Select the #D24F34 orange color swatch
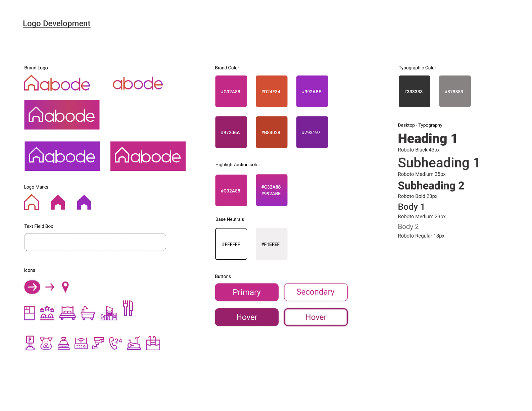This screenshot has height=411, width=532. [x=272, y=91]
